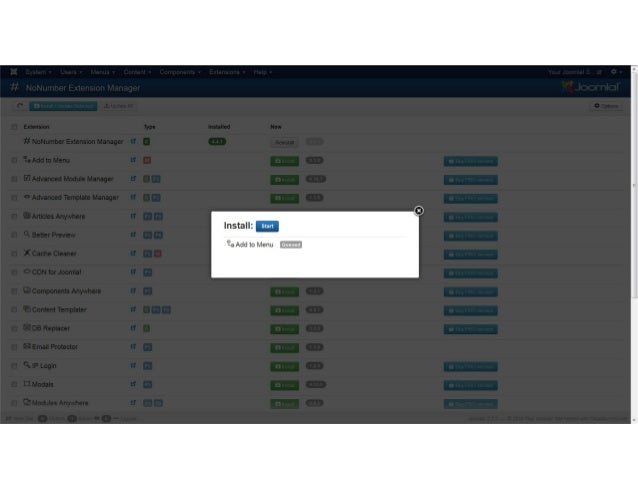
Task: Tick the Add to Menu row checkbox
Action: 14,161
